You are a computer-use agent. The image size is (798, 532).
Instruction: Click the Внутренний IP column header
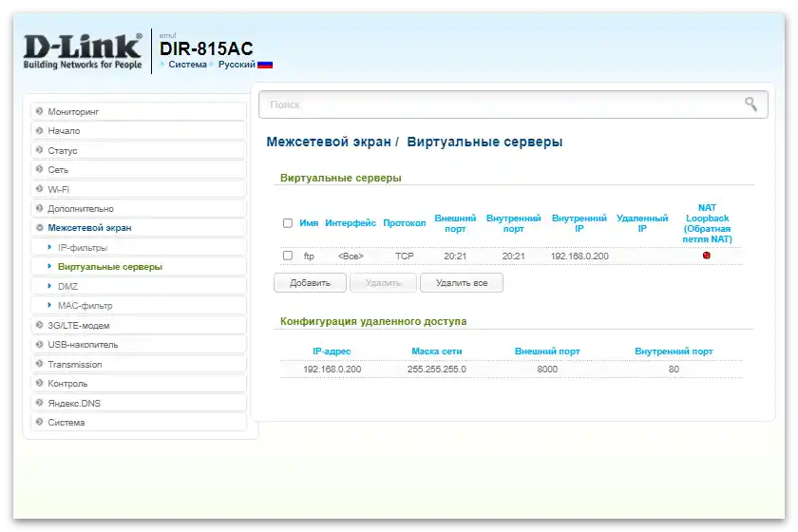point(579,223)
